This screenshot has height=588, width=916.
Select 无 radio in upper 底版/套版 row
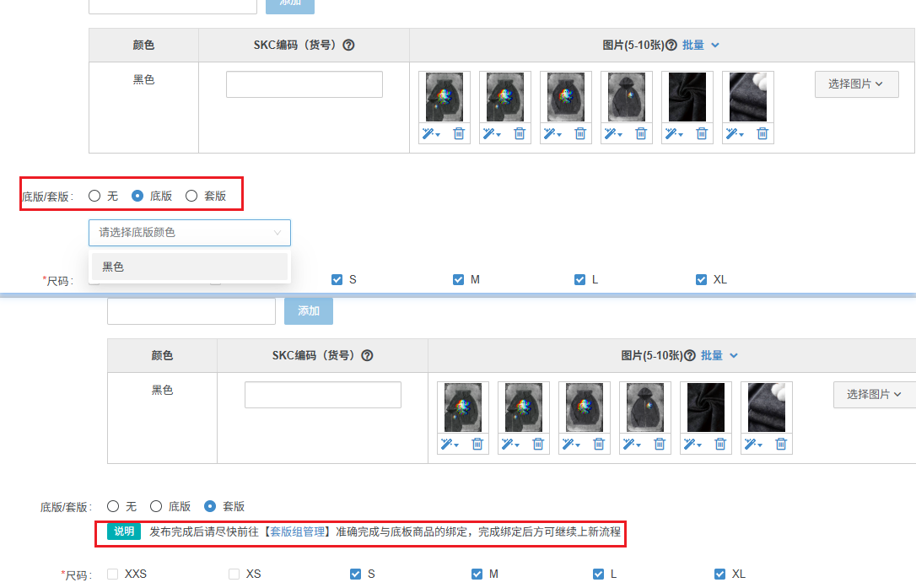(x=94, y=196)
